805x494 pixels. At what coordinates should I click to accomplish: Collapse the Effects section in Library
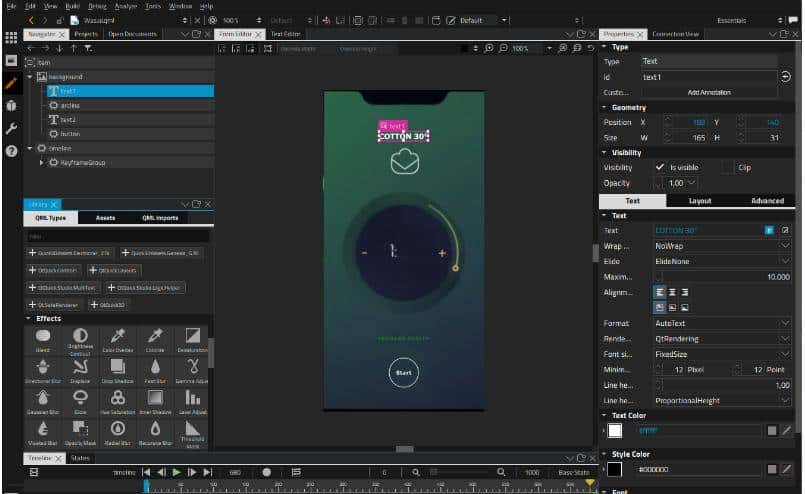[x=28, y=319]
